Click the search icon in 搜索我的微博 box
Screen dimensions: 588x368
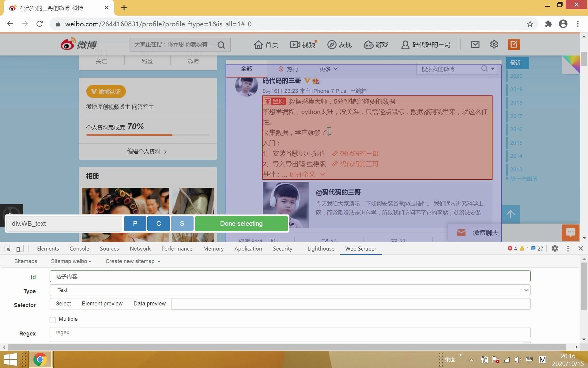[484, 69]
